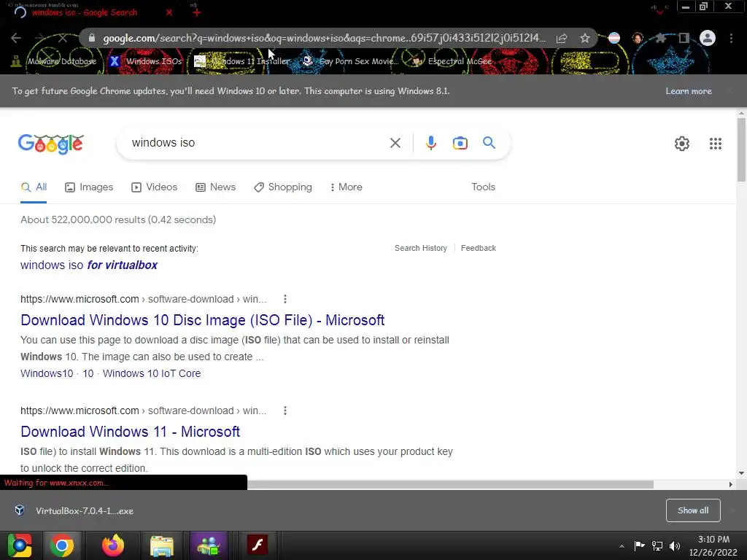Click the horizontal scrollbar thumb
The height and width of the screenshot is (560, 747).
450,484
